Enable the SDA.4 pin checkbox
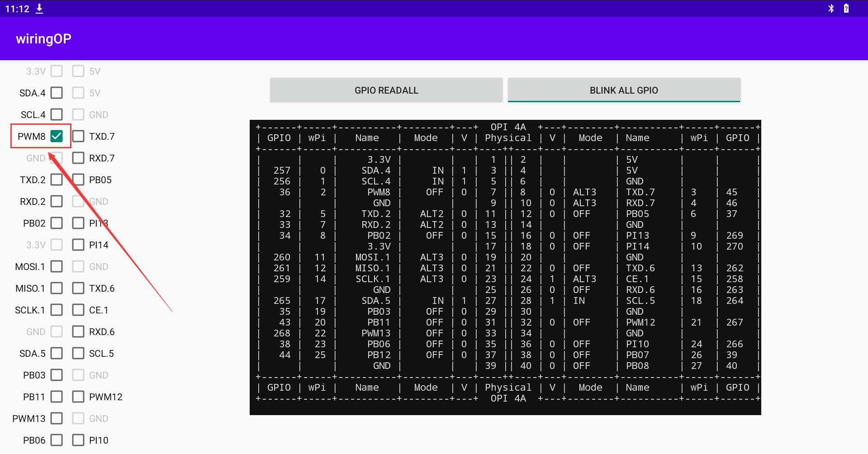 tap(57, 93)
